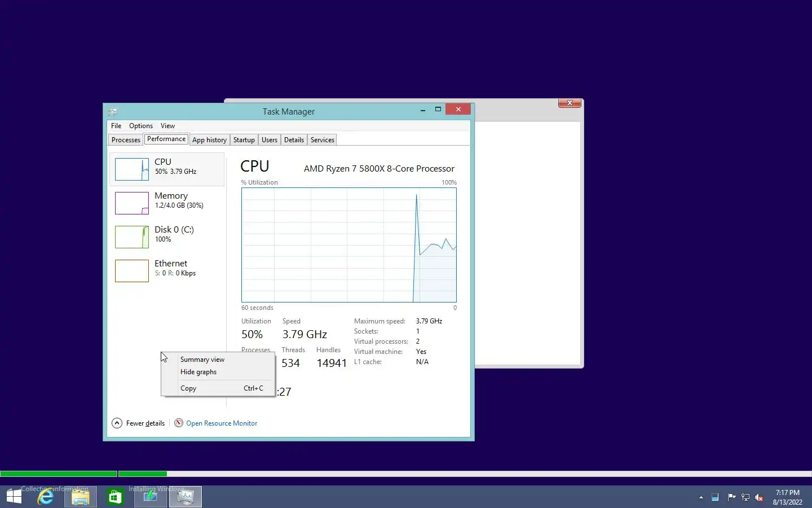
Task: Choose Summary view from context menu
Action: tap(218, 360)
